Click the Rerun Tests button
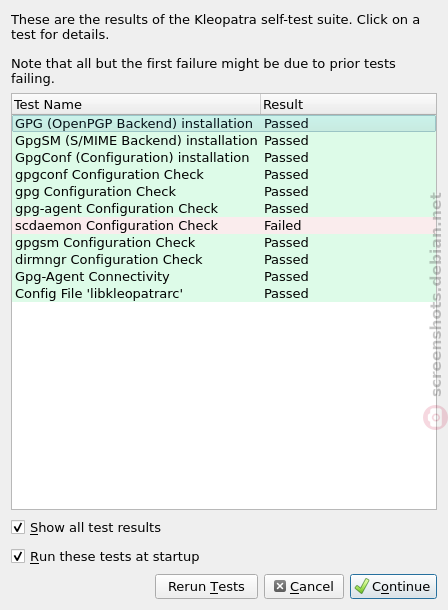 (206, 586)
